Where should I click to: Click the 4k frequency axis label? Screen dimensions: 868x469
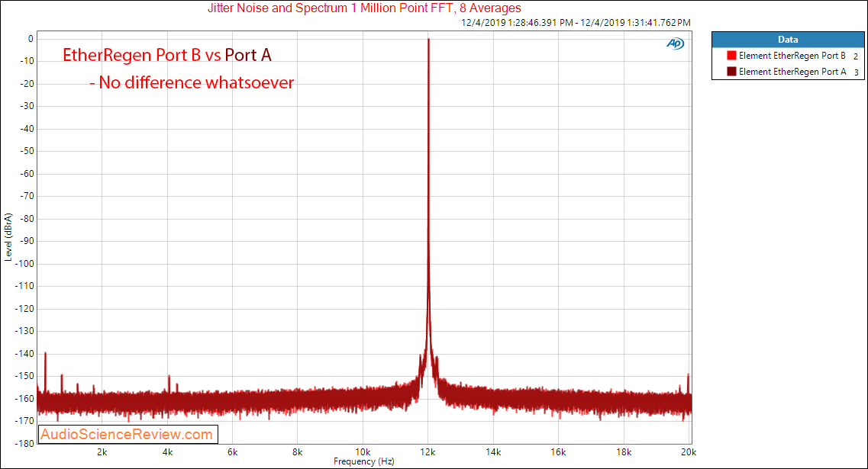coord(167,452)
